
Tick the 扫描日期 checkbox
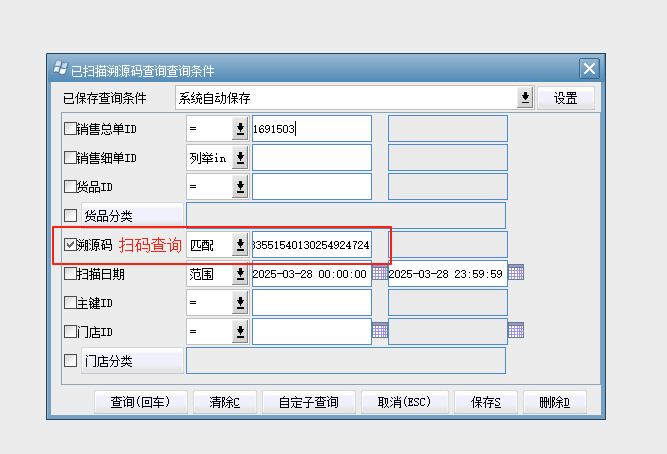coord(70,273)
